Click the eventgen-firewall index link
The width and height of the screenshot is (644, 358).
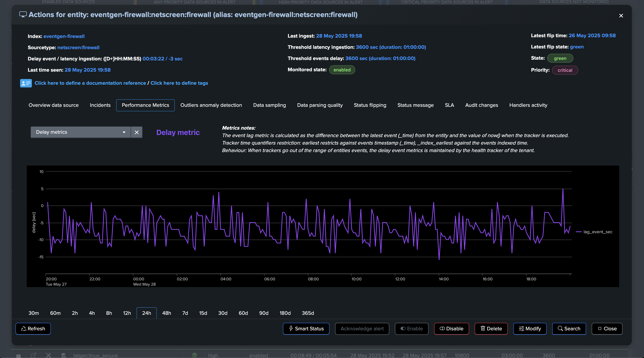pos(64,36)
